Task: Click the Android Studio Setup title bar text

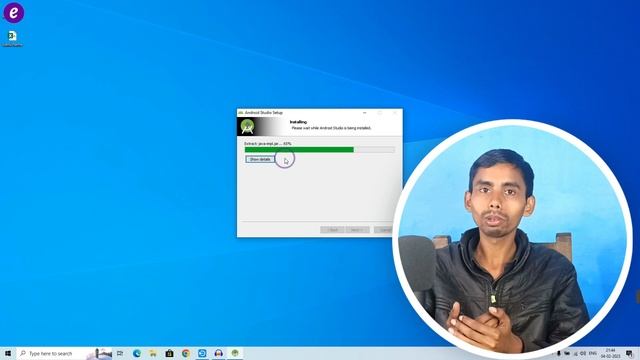Action: 264,113
